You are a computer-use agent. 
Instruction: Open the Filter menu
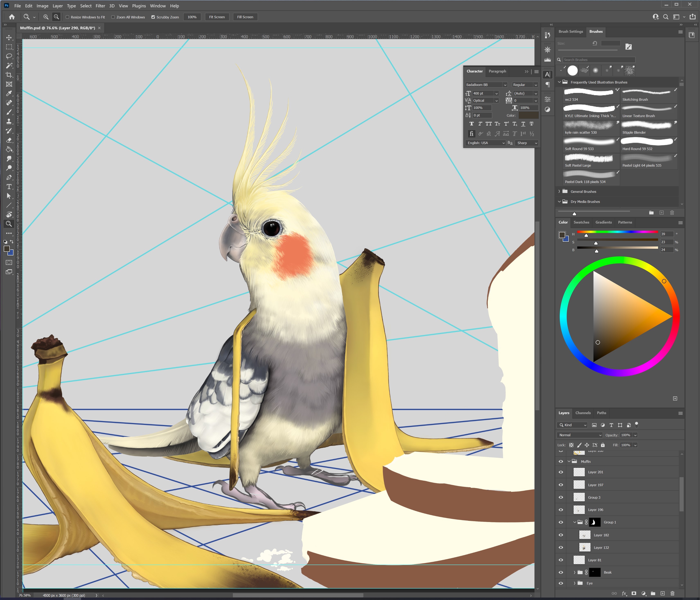[x=100, y=6]
